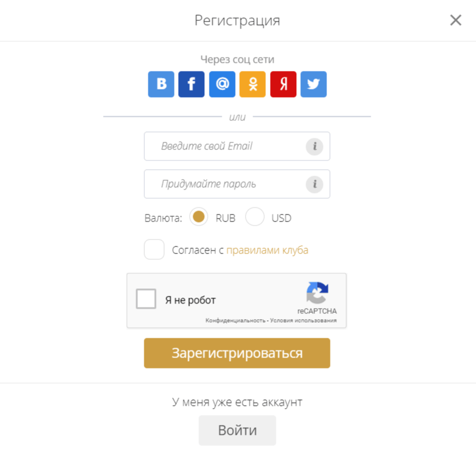476x454 pixels.
Task: Show the password field info icon
Action: click(314, 184)
